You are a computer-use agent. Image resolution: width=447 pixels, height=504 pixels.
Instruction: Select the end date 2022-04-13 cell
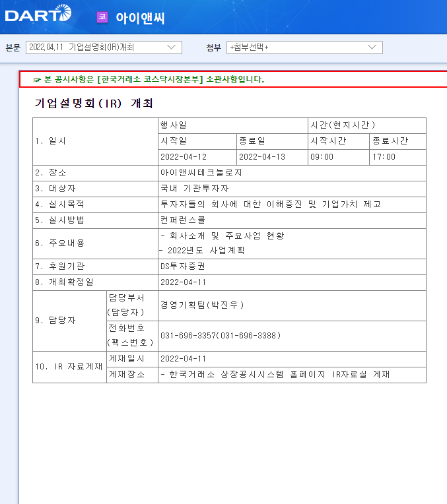[272, 157]
